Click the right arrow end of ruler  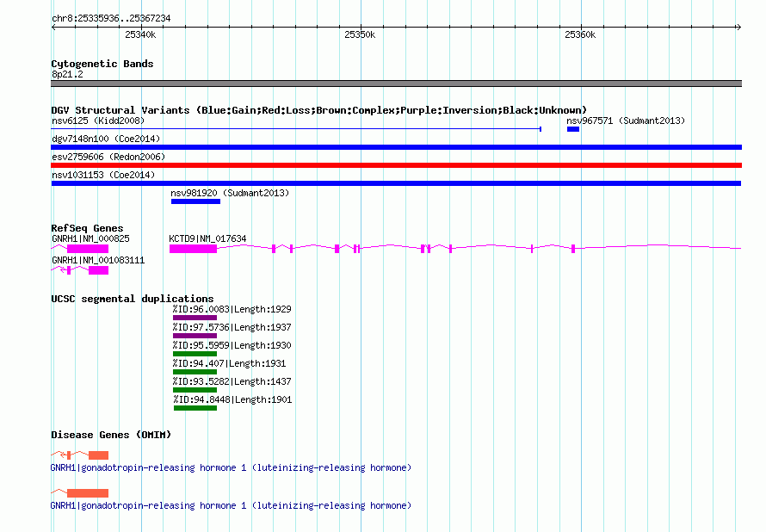tap(738, 27)
